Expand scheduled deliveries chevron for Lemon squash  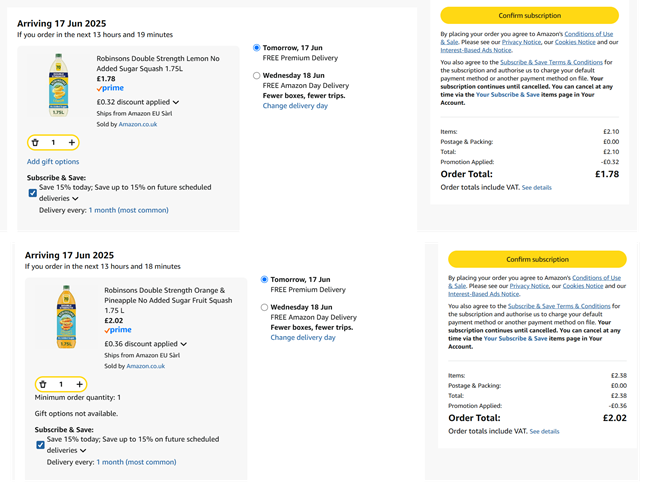pyautogui.click(x=75, y=198)
